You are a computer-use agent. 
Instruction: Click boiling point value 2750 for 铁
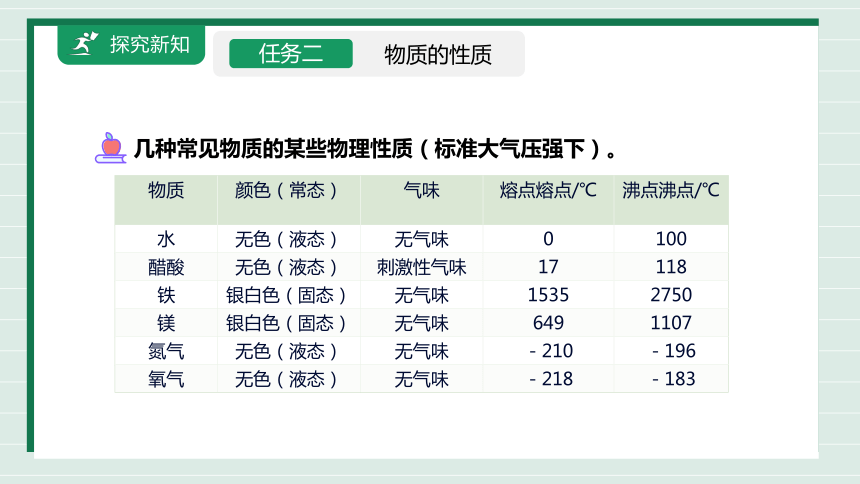pyautogui.click(x=671, y=295)
